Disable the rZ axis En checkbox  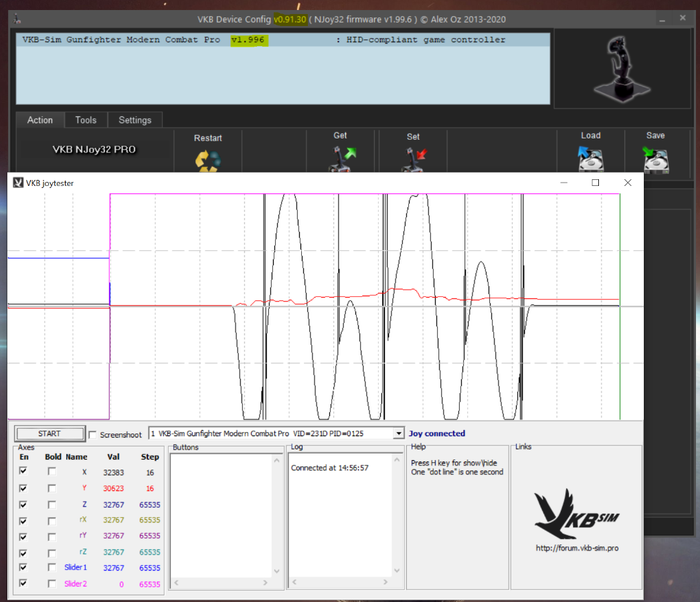23,553
